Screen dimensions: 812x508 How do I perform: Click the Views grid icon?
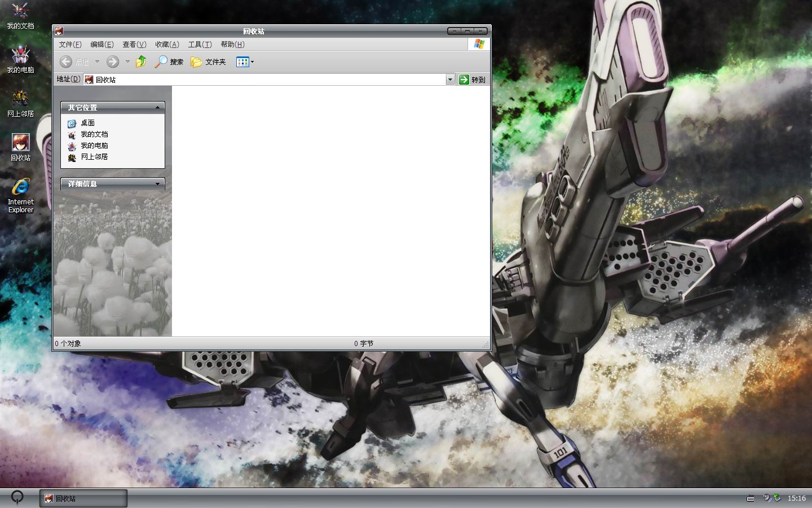[x=242, y=62]
